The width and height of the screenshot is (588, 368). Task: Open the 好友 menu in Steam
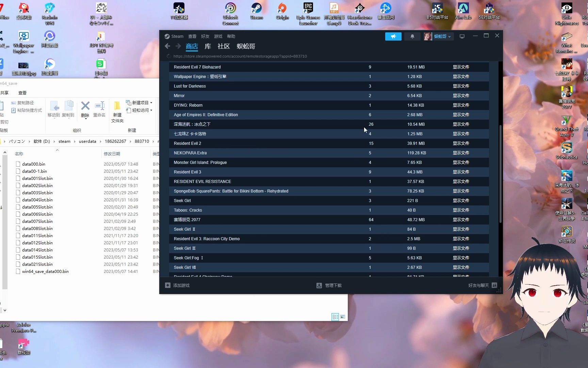205,36
